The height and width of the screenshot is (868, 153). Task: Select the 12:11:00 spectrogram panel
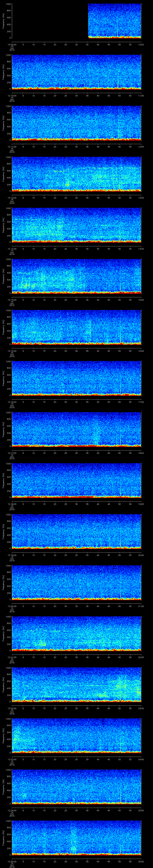coord(76,123)
